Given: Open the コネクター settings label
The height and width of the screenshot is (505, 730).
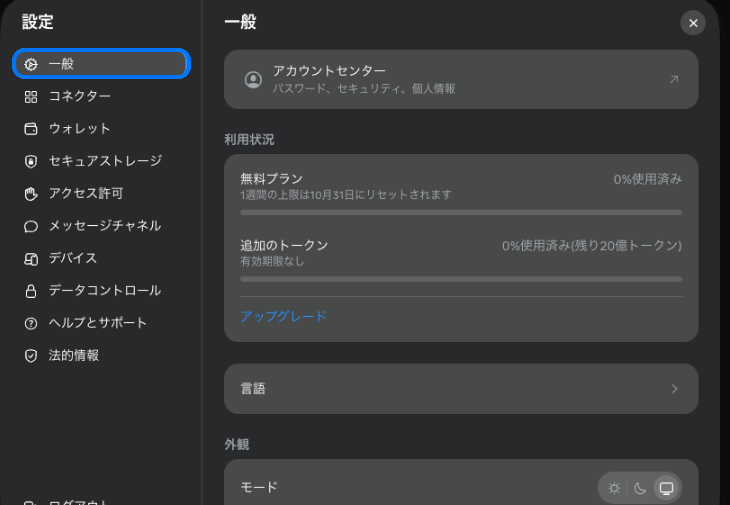Looking at the screenshot, I should click(80, 96).
